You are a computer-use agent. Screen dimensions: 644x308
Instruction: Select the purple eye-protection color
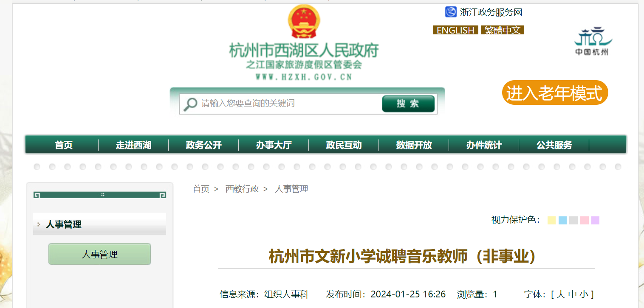click(x=596, y=220)
